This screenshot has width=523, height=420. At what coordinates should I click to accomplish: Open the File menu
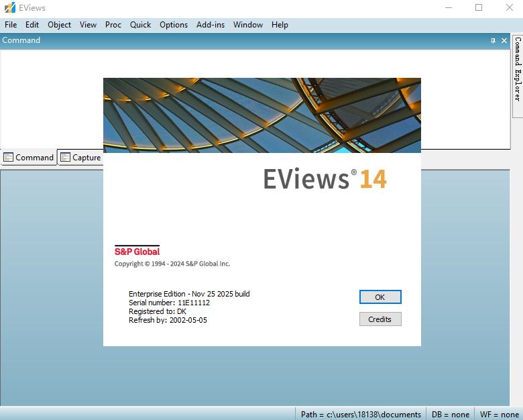tap(11, 25)
